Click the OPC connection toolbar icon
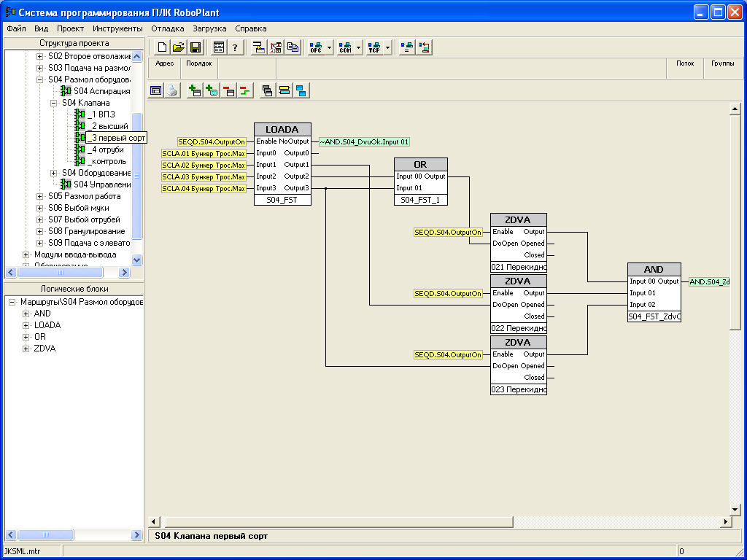This screenshot has width=747, height=560. [316, 47]
